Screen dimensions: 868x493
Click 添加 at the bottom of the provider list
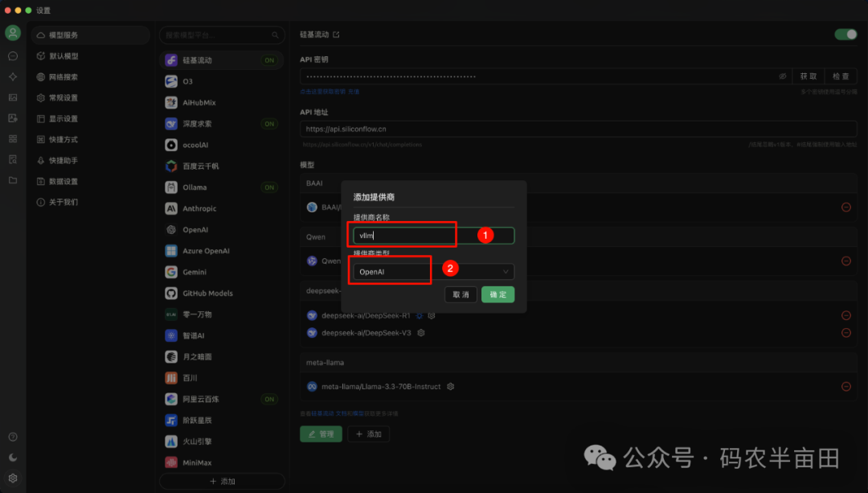coord(222,482)
